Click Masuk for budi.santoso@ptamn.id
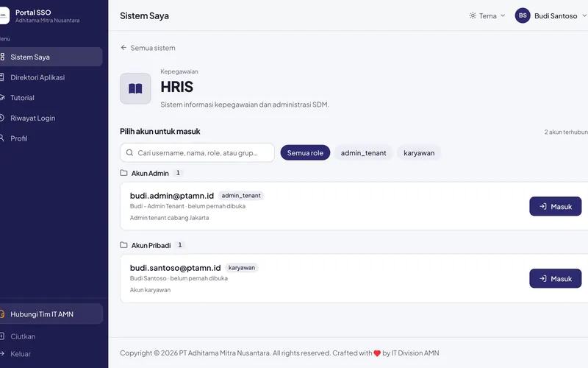This screenshot has width=588, height=368. tap(556, 279)
